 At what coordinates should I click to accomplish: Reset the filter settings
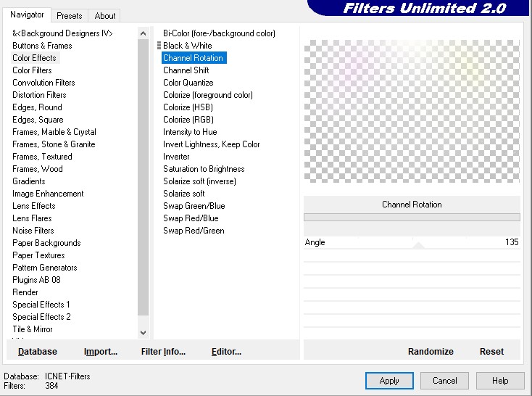(491, 352)
